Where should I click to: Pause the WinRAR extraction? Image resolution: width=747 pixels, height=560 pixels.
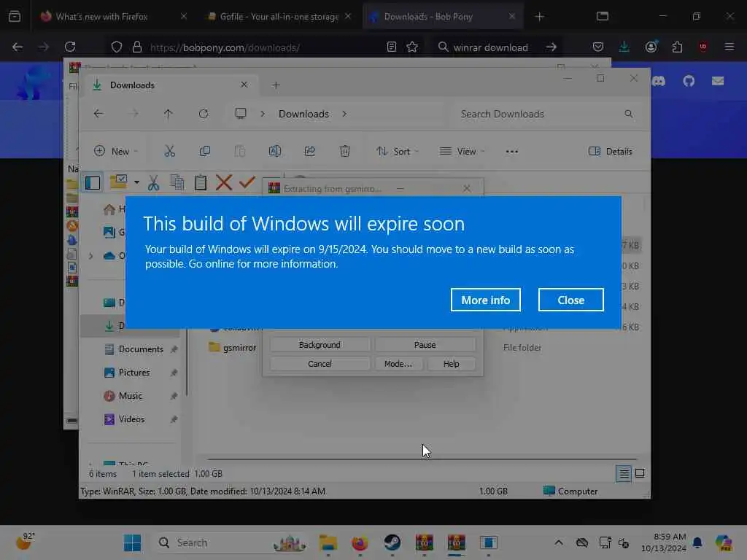[425, 345]
